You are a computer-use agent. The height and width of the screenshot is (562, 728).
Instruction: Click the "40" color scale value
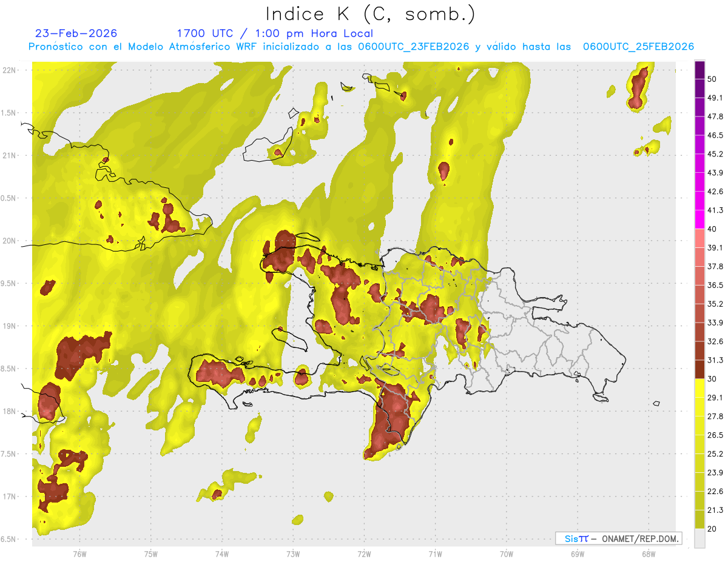712,229
